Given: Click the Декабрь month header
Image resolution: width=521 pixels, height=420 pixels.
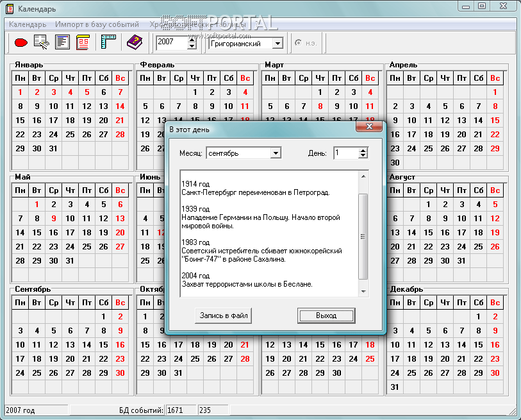Looking at the screenshot, I should 406,289.
